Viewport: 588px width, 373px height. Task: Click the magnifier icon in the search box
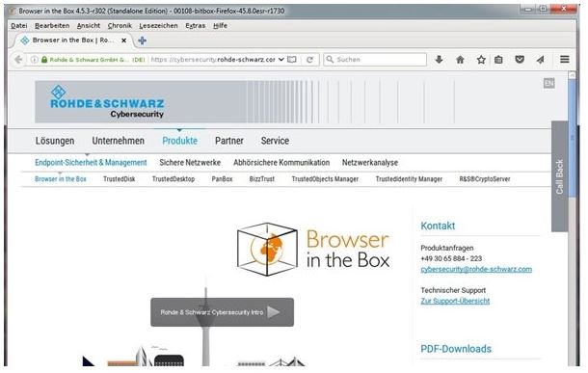(x=330, y=60)
